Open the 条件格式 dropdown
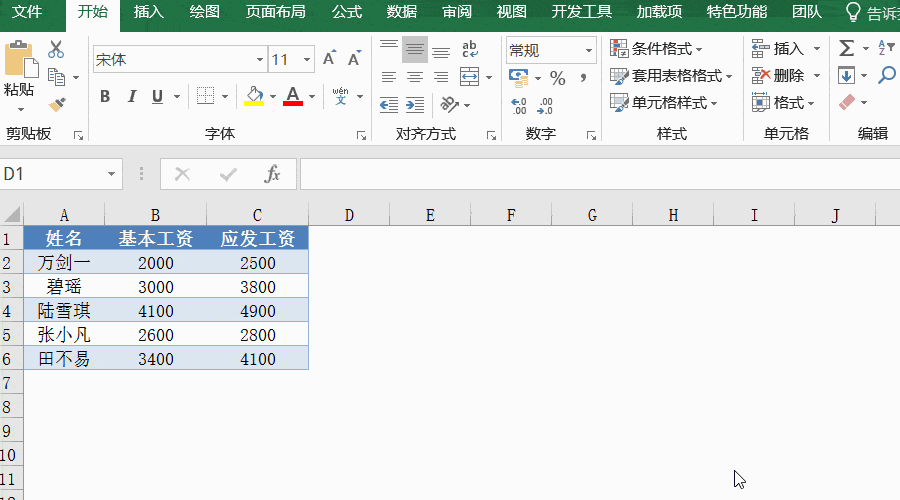 click(x=657, y=49)
